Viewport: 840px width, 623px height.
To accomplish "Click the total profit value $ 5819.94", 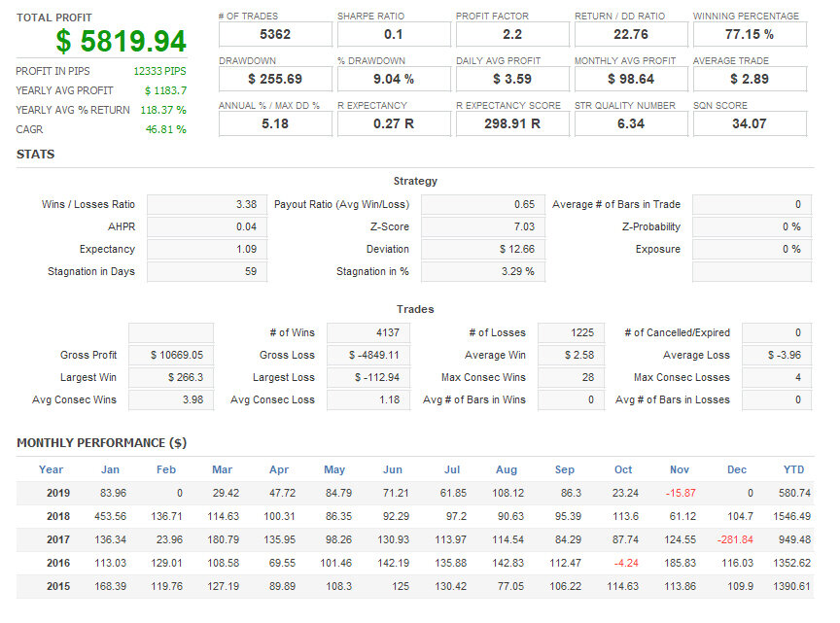I will click(122, 41).
